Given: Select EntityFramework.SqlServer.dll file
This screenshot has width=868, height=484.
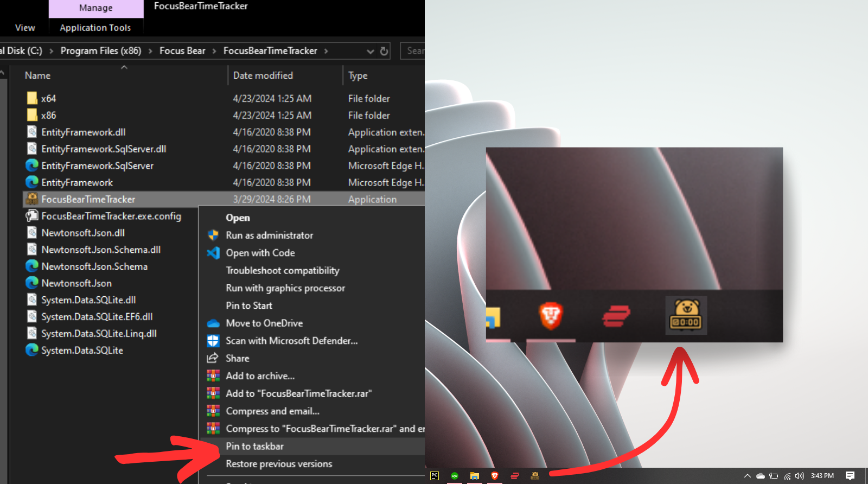Looking at the screenshot, I should [104, 149].
